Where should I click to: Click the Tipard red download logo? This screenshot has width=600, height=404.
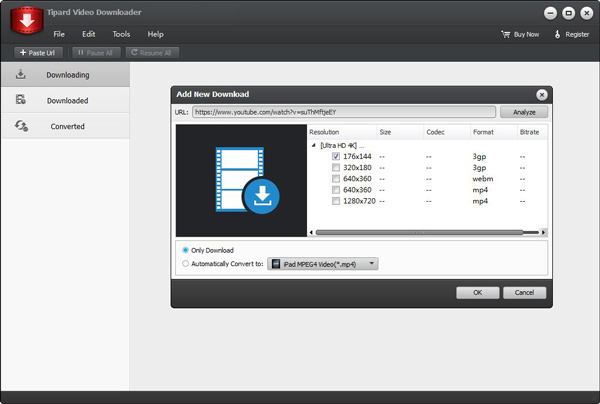(x=27, y=20)
